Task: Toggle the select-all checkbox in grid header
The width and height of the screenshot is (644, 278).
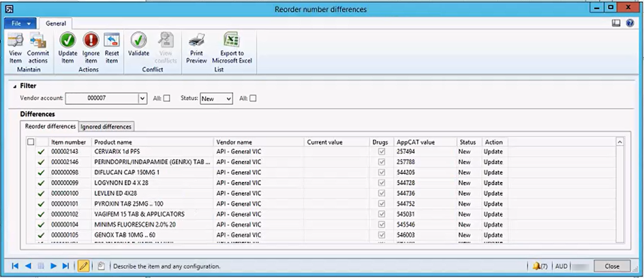Action: [x=31, y=142]
